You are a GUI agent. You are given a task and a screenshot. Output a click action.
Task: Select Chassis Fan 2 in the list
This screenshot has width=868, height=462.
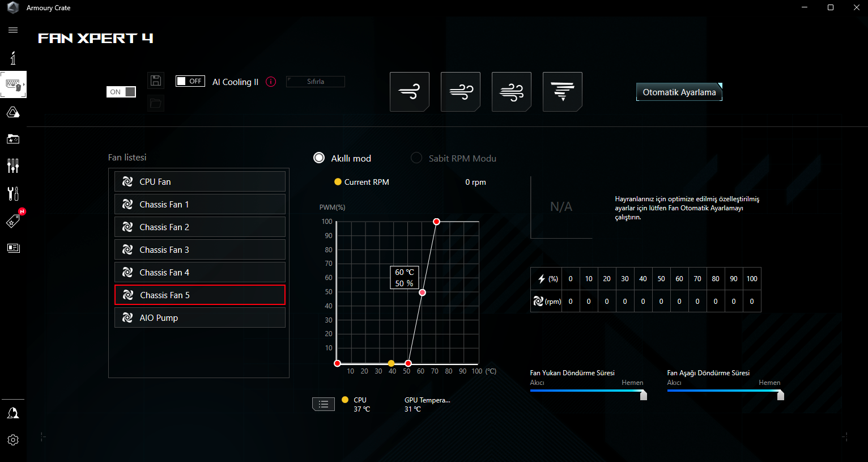(200, 227)
